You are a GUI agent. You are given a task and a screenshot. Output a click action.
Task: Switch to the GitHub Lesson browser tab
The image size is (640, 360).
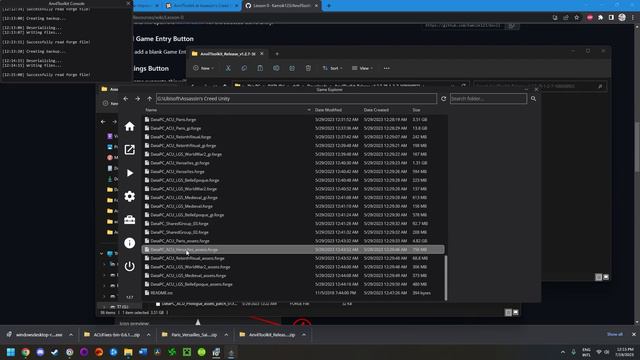[x=281, y=6]
